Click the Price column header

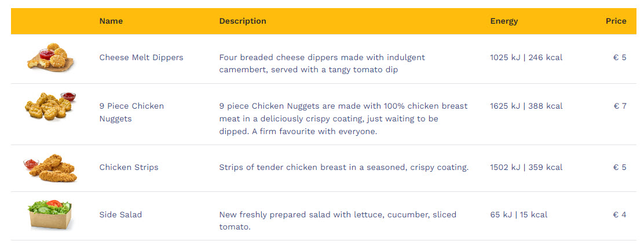[616, 21]
